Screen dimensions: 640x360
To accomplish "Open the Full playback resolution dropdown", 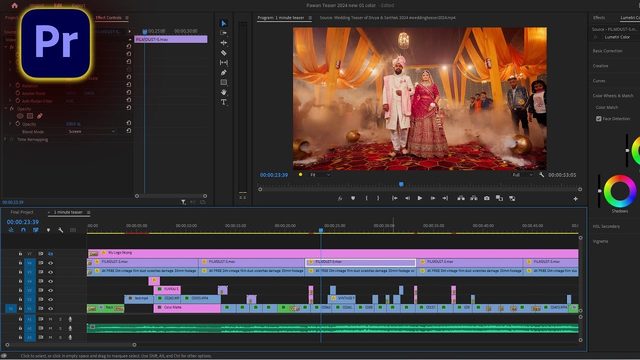I will tap(522, 175).
